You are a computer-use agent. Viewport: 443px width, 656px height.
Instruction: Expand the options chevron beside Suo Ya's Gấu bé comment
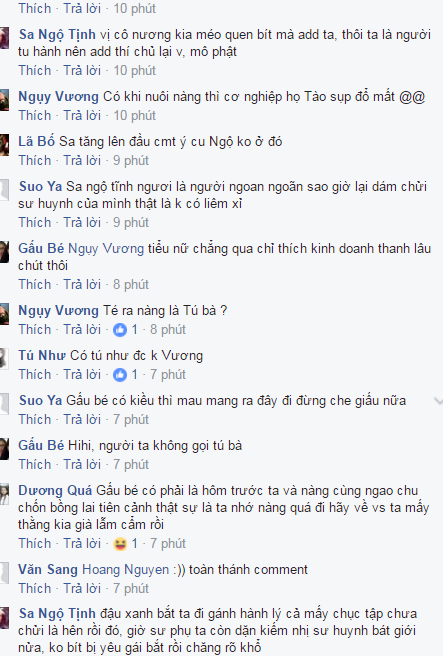click(438, 401)
